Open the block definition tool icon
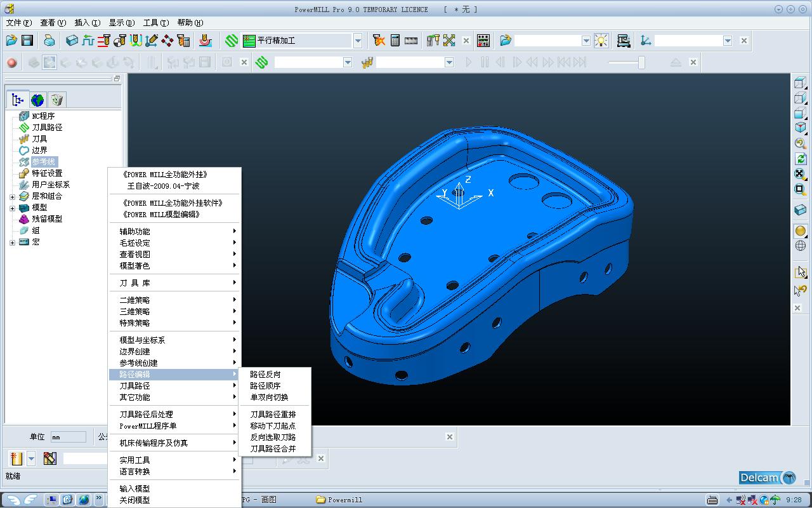Image resolution: width=812 pixels, height=508 pixels. point(72,41)
